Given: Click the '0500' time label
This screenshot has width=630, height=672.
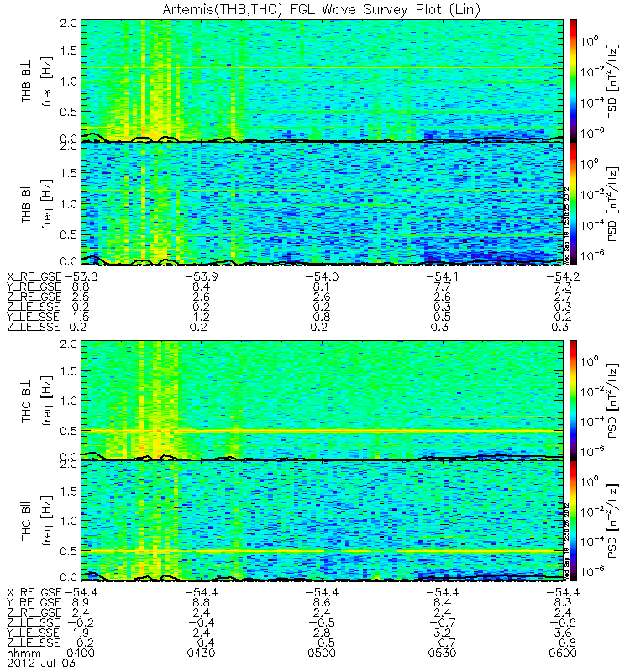Looking at the screenshot, I should click(322, 654).
